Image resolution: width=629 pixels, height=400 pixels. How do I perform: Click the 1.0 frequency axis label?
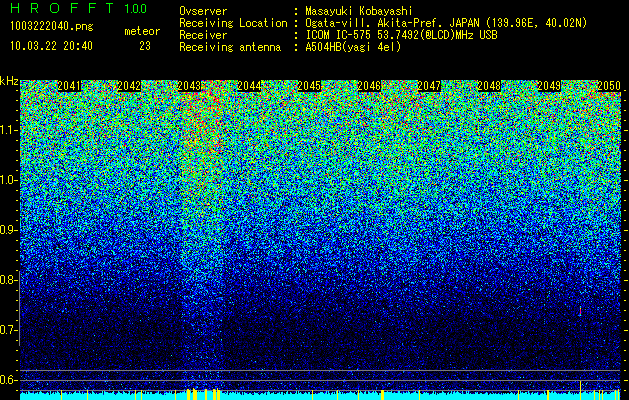coord(8,180)
